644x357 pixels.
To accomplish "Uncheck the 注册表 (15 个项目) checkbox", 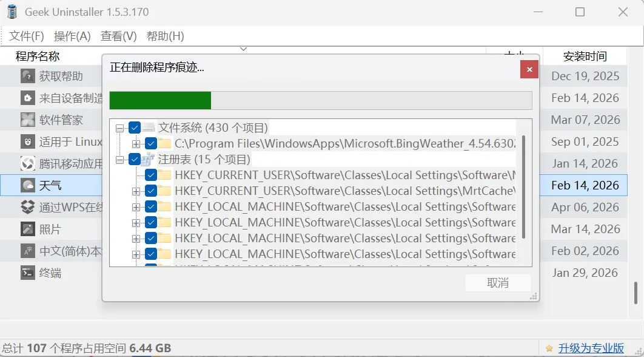I will pos(135,159).
